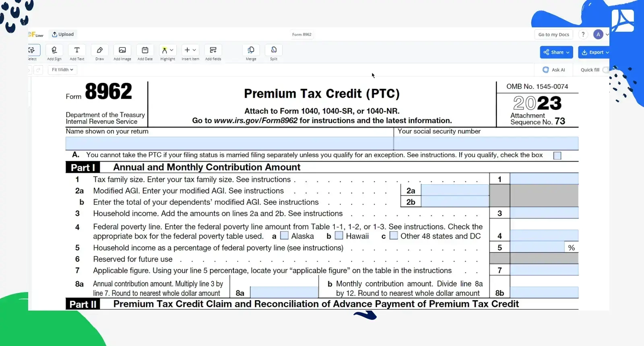Select the Highlight marker tool
Viewport: 644px width, 346px height.
tap(165, 50)
